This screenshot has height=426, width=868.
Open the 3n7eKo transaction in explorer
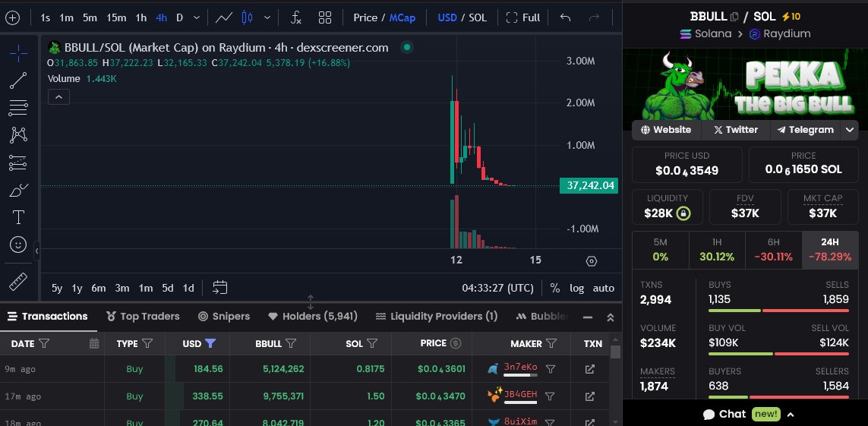pyautogui.click(x=590, y=368)
